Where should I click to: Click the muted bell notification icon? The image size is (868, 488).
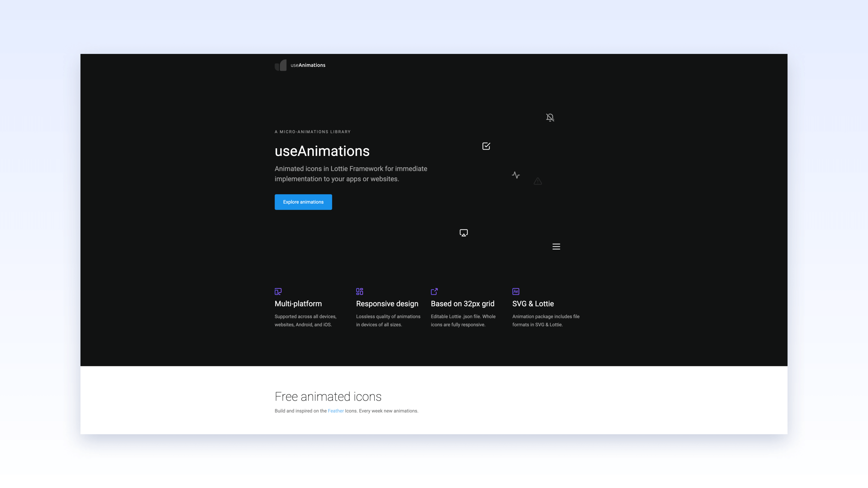coord(550,117)
